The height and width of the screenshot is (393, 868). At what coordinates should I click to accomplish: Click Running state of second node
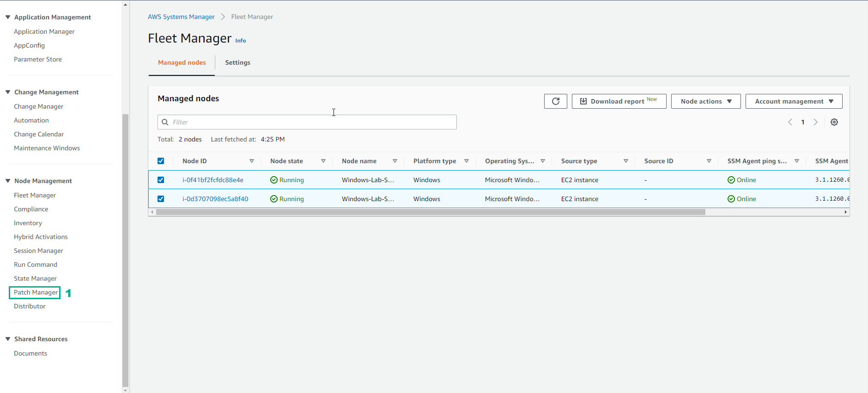287,199
